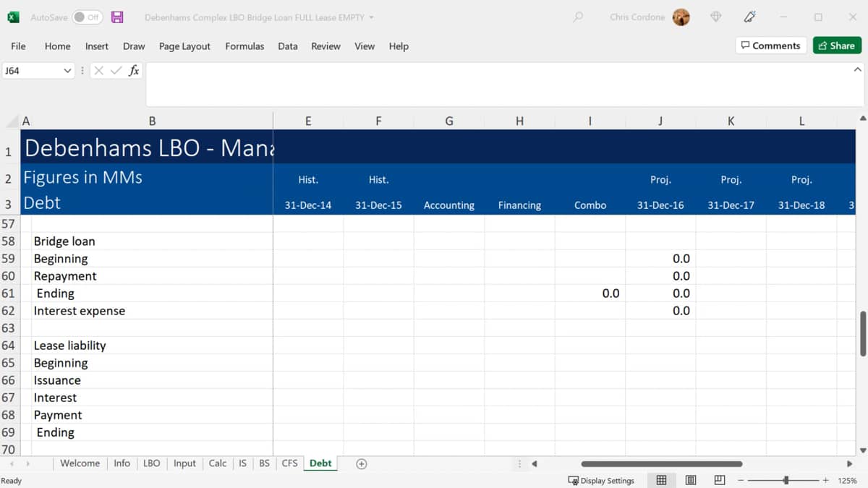This screenshot has height=488, width=868.
Task: Open the View ribbon tab
Action: click(x=365, y=46)
